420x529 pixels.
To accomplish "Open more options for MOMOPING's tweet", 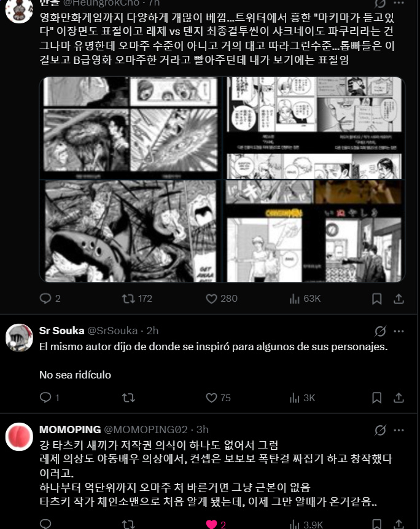I will click(399, 430).
